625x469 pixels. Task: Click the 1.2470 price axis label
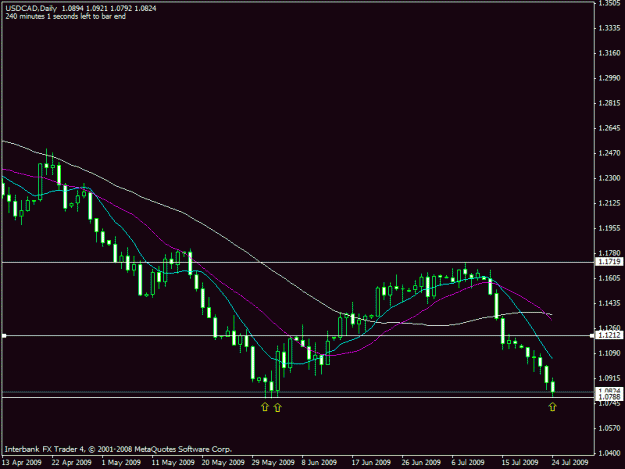coord(610,153)
